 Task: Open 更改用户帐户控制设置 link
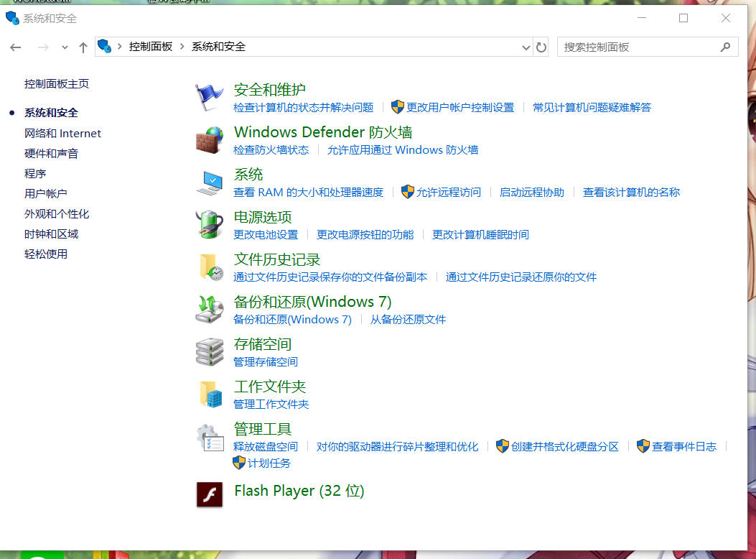pos(460,108)
